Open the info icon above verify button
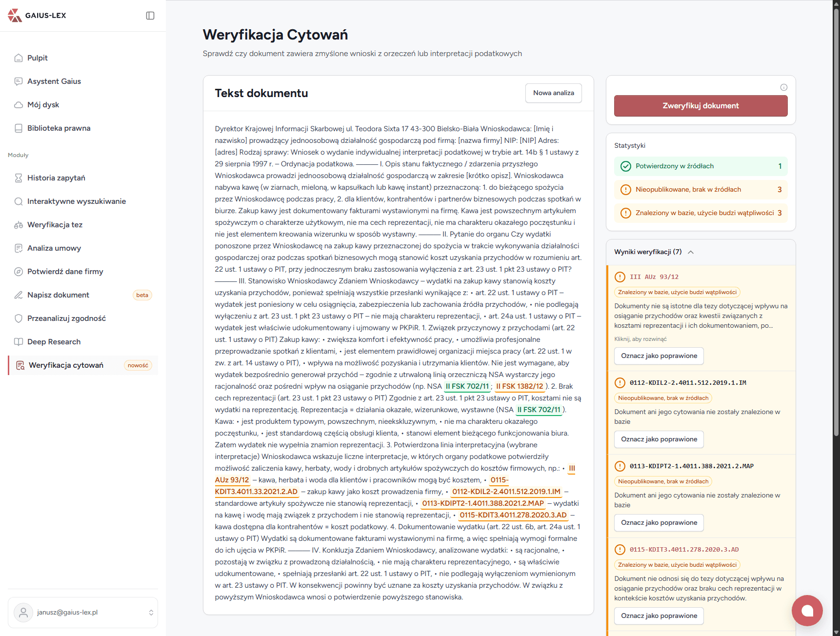 pos(783,87)
